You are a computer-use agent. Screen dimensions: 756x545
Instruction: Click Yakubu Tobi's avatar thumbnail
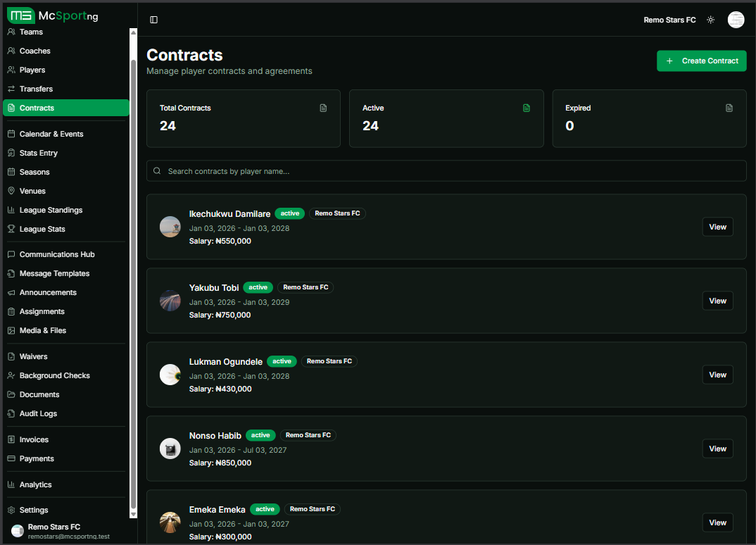pos(170,301)
